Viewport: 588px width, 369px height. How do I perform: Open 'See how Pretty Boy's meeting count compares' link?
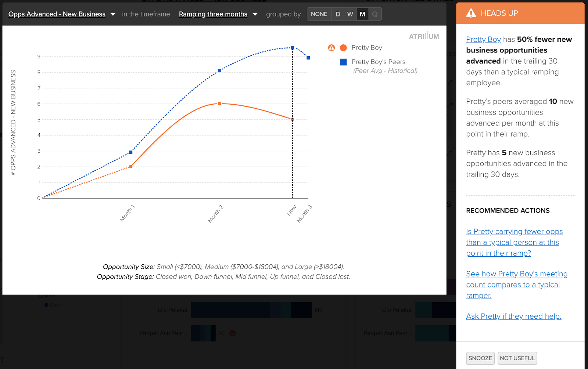point(517,285)
